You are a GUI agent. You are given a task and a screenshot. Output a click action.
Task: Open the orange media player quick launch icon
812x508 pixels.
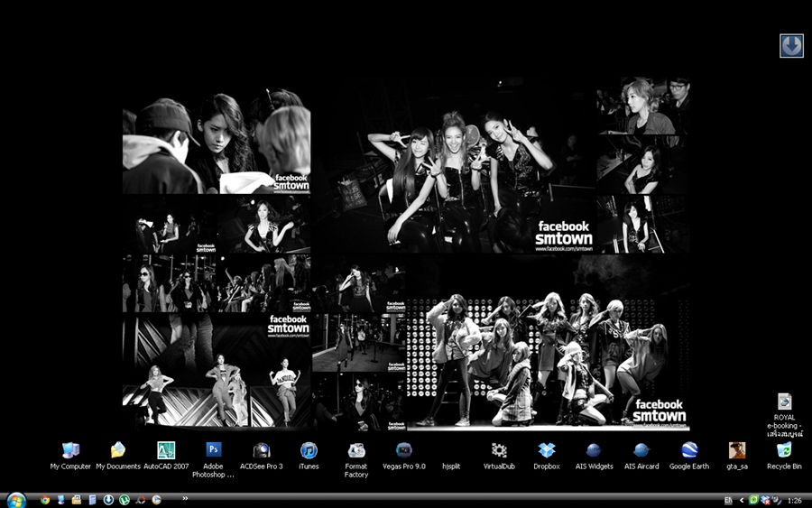(x=156, y=500)
